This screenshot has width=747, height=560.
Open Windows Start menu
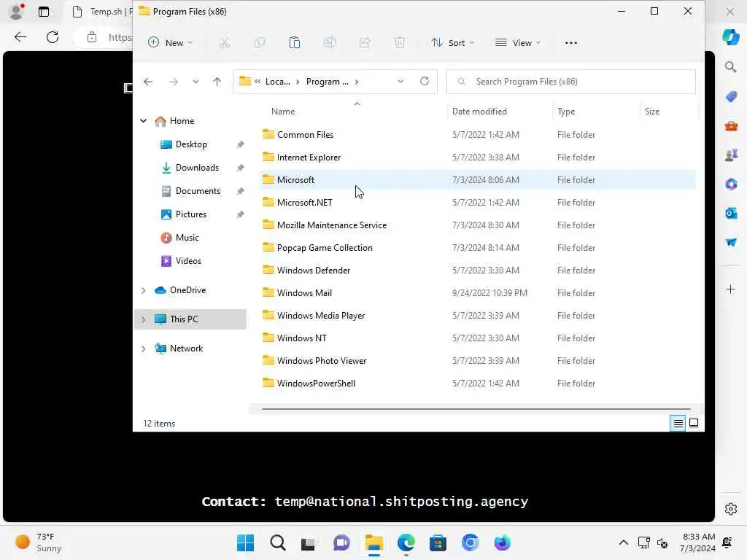click(245, 542)
